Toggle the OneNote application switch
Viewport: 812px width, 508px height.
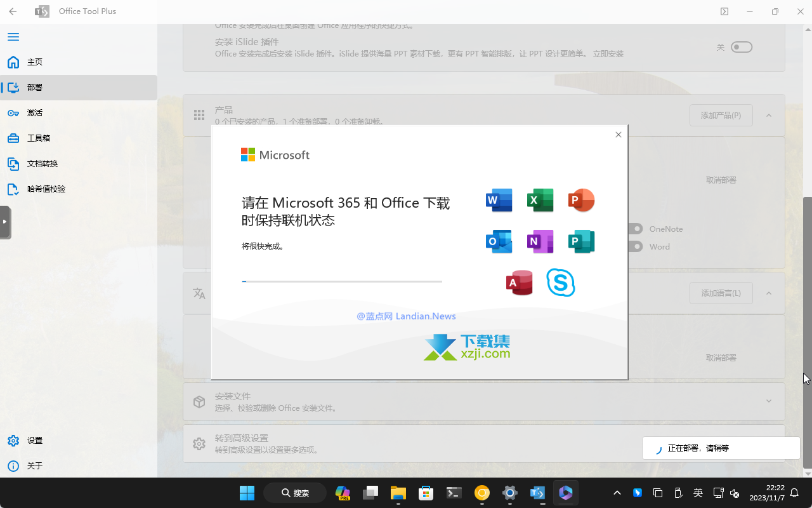(636, 229)
